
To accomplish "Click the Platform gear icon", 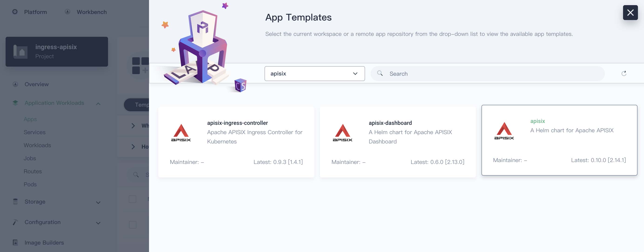I will [15, 12].
